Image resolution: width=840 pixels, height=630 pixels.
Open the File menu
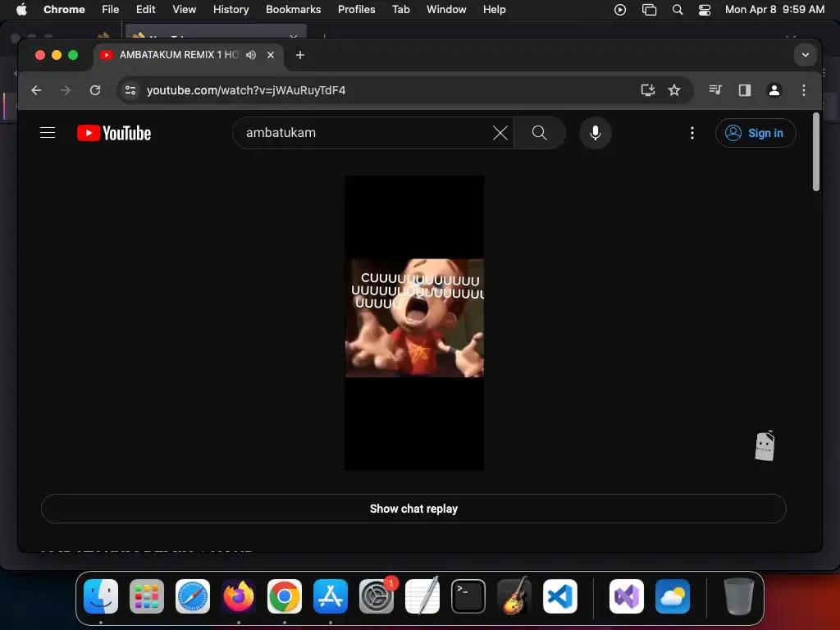(111, 9)
